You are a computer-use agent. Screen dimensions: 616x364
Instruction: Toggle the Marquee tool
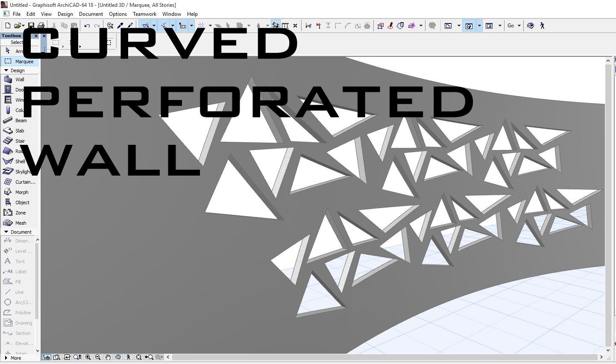(x=20, y=62)
